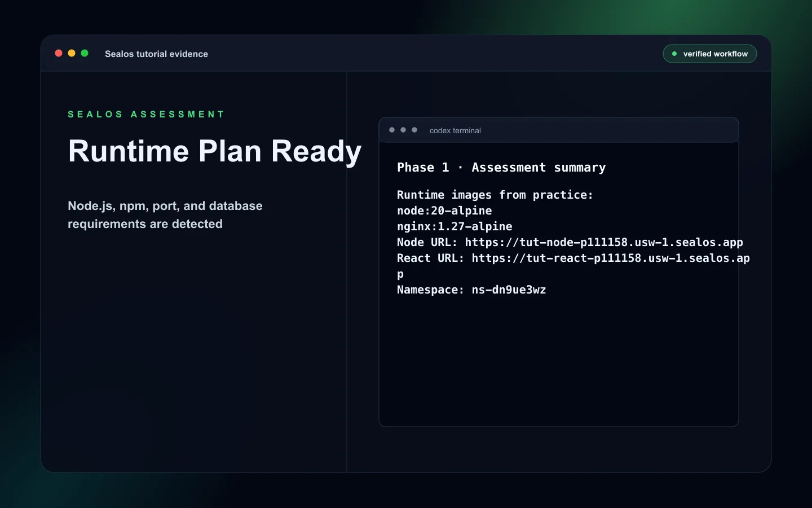This screenshot has height=508, width=812.
Task: Click third gray dot in codex terminal
Action: (414, 130)
